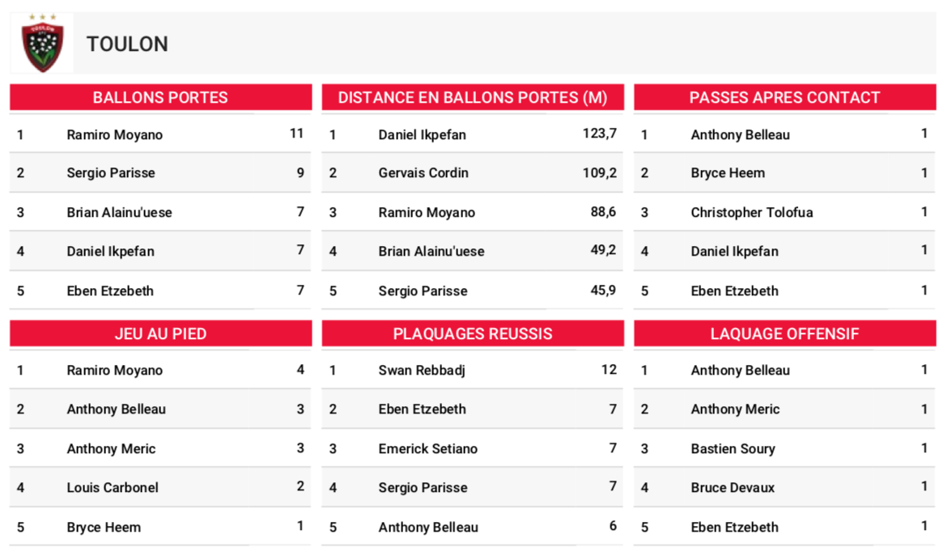This screenshot has width=952, height=560.
Task: Select the PASSES APRES CONTACT header
Action: [x=784, y=98]
